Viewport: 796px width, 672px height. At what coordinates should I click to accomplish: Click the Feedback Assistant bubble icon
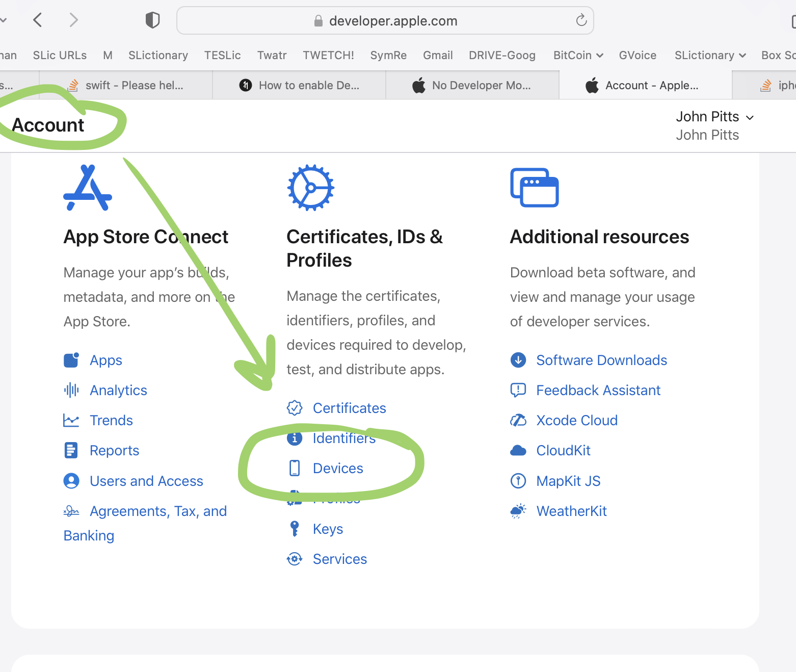coord(518,390)
